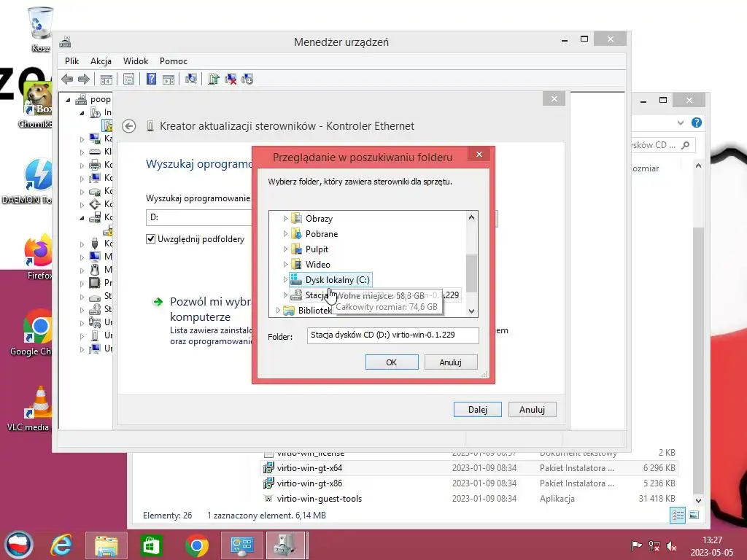Open the Pomoc menu
747x560 pixels.
[x=174, y=61]
